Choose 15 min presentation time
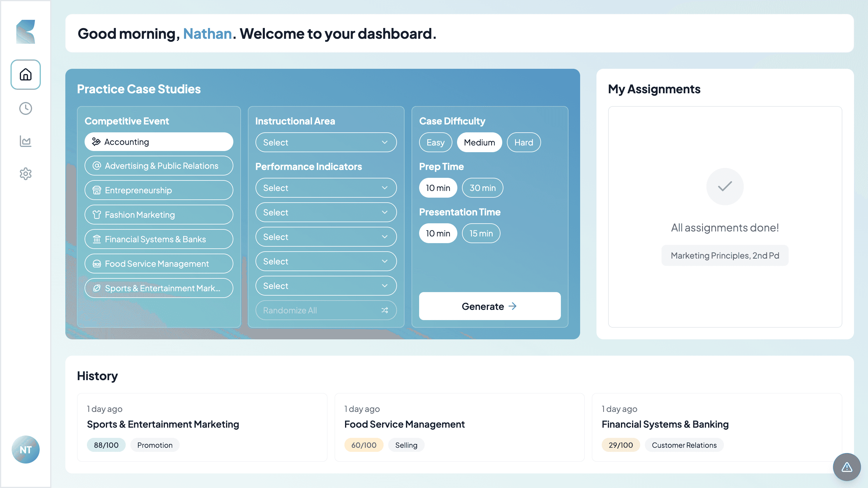 coord(481,233)
